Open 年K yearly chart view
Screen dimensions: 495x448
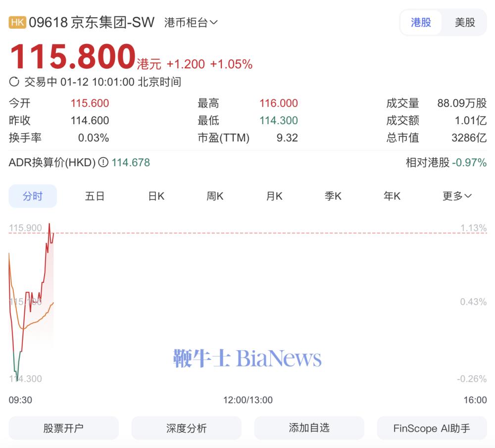[x=392, y=196]
